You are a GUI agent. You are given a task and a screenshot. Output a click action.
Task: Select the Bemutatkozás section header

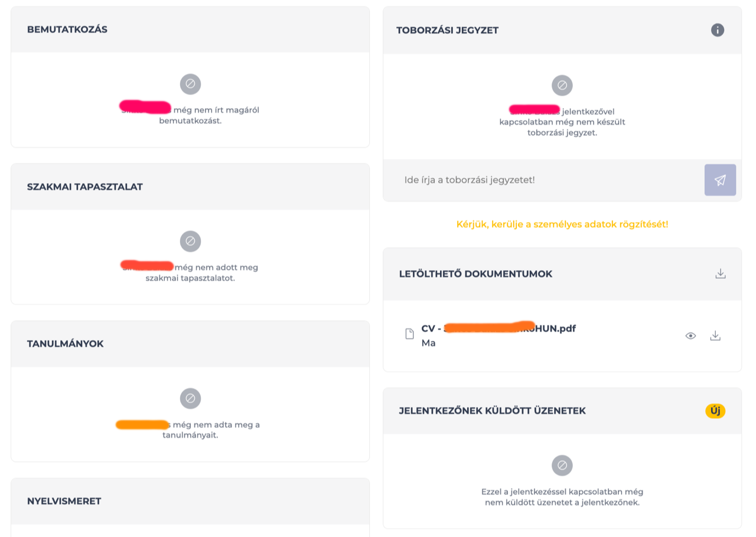pos(67,30)
